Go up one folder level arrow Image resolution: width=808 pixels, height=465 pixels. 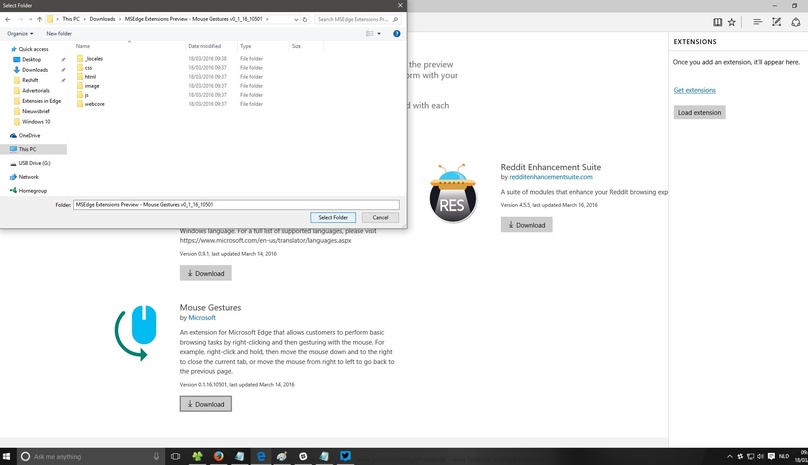39,19
